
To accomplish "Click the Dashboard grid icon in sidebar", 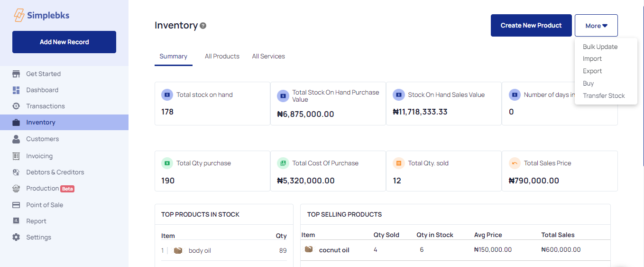I will (x=16, y=90).
